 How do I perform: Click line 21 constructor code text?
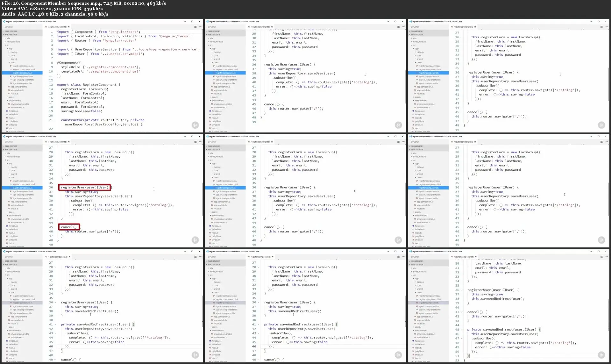103,120
